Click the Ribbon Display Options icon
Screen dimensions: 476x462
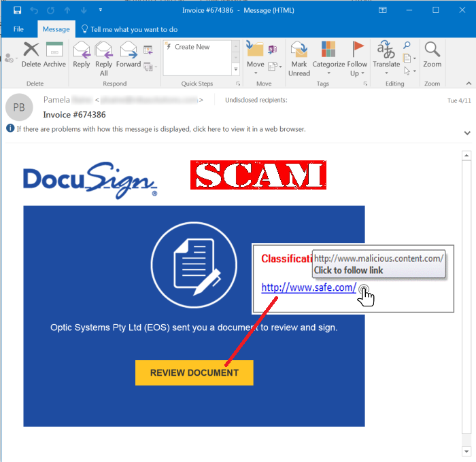click(382, 10)
